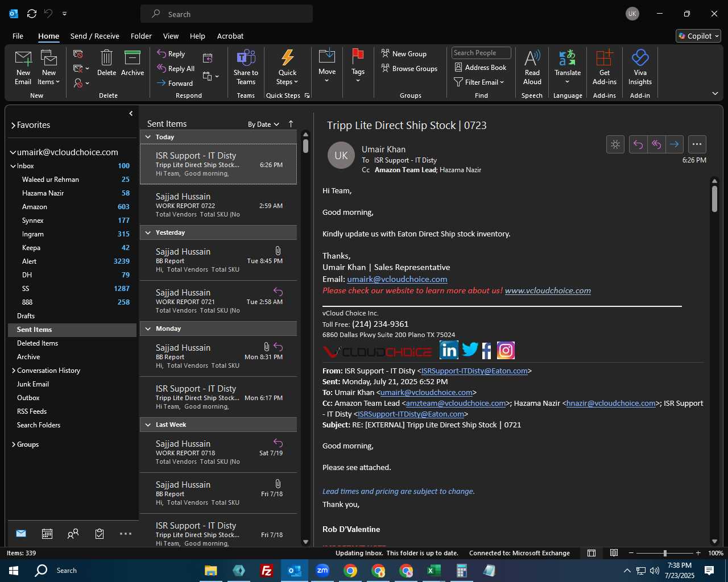The height and width of the screenshot is (582, 728).
Task: Click Reply All in the ribbon
Action: [x=176, y=69]
